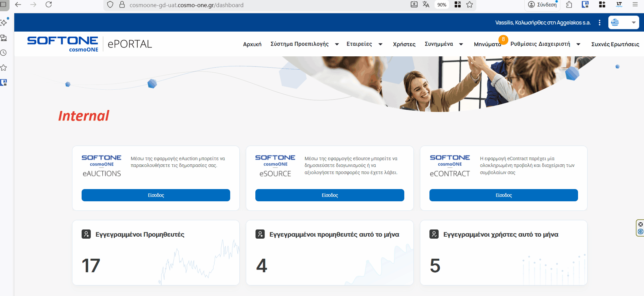Go to the Αρχική menu item
The image size is (644, 296).
[x=252, y=44]
